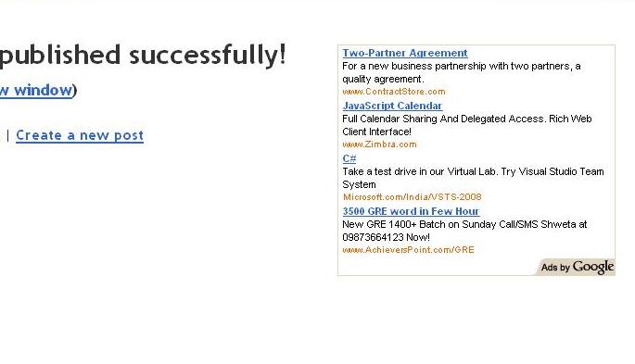635x364 pixels.
Task: Open the 'Create a new post' link
Action: (80, 135)
